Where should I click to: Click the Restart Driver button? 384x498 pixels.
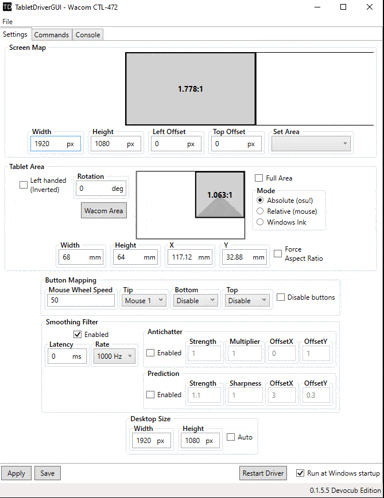point(263,473)
